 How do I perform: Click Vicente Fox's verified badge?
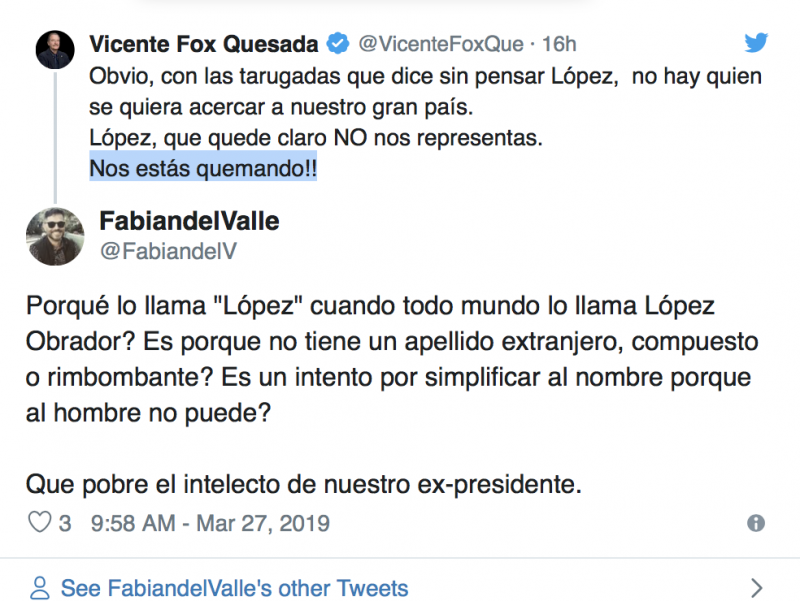[x=339, y=44]
